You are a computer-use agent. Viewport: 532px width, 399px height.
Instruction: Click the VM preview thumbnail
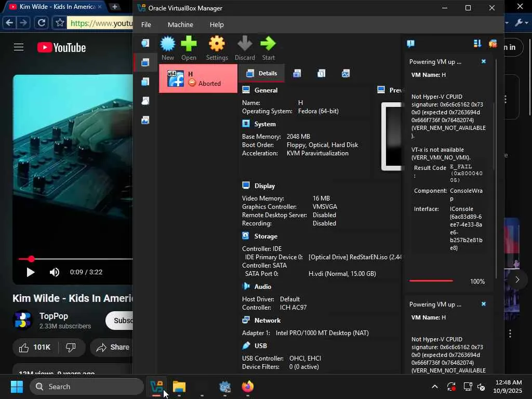(x=392, y=137)
